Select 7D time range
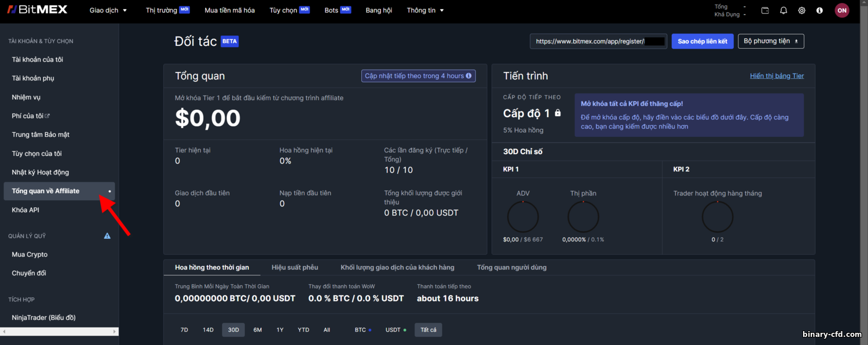The image size is (868, 345). click(184, 330)
